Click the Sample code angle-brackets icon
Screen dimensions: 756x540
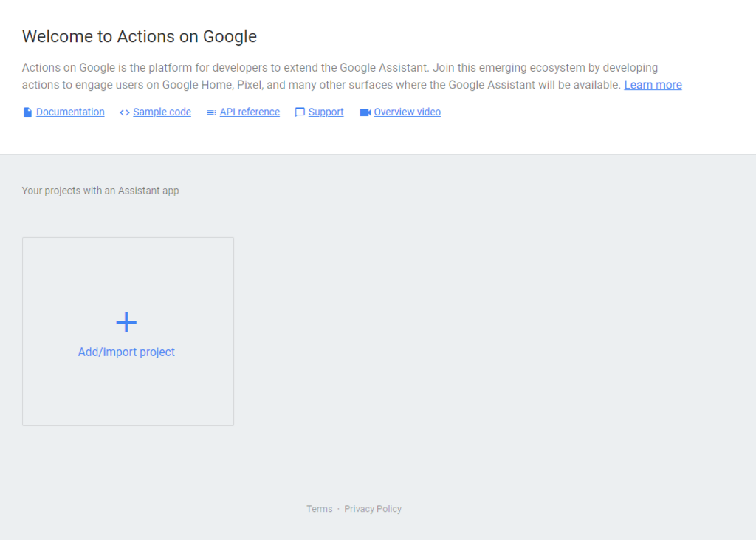[124, 112]
